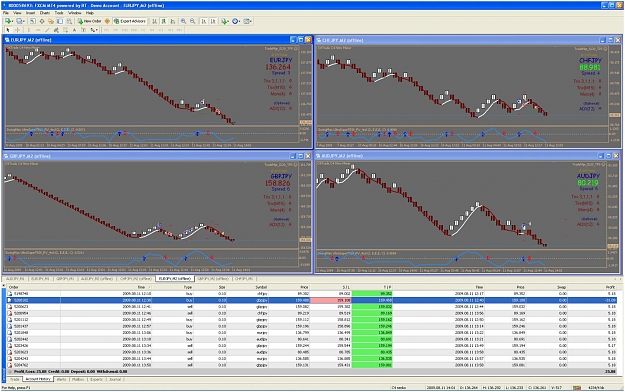
Task: Toggle the Navigator panel icon
Action: tap(51, 21)
